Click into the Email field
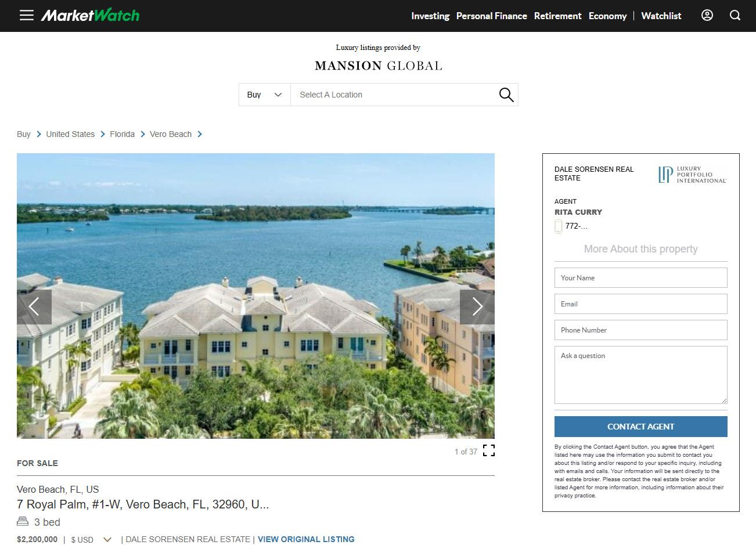The height and width of the screenshot is (545, 756). click(x=641, y=304)
